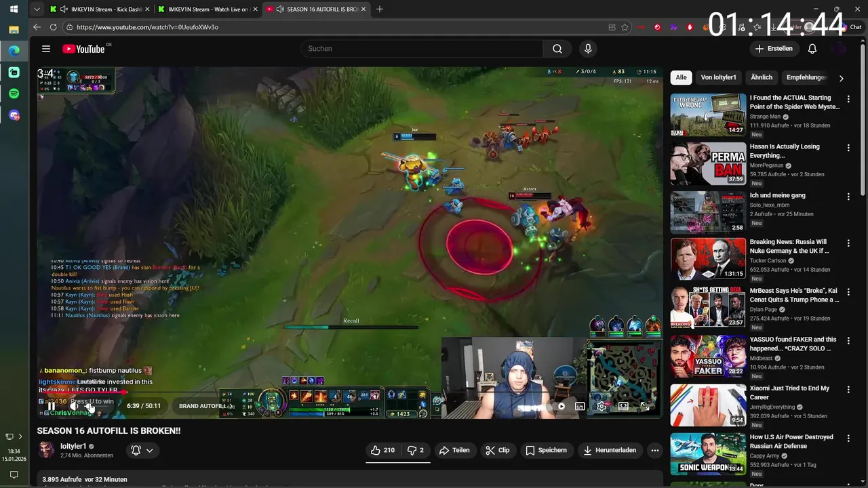The height and width of the screenshot is (488, 868).
Task: Open options menu for MrBeast video
Action: coord(848,292)
